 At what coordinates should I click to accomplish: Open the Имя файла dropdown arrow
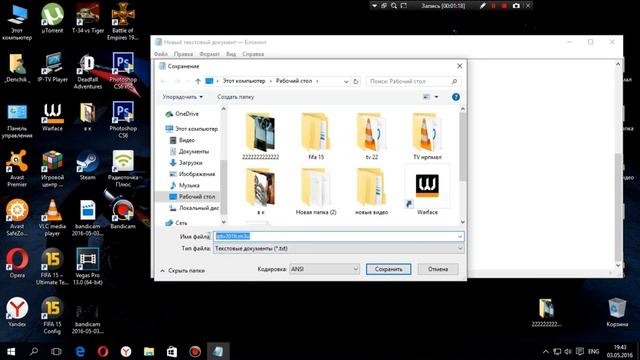click(x=460, y=236)
